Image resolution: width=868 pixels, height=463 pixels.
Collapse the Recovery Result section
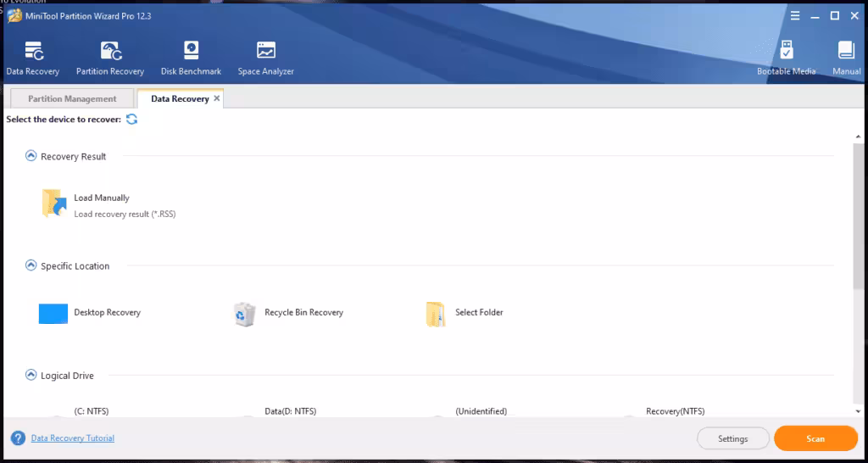coord(31,156)
